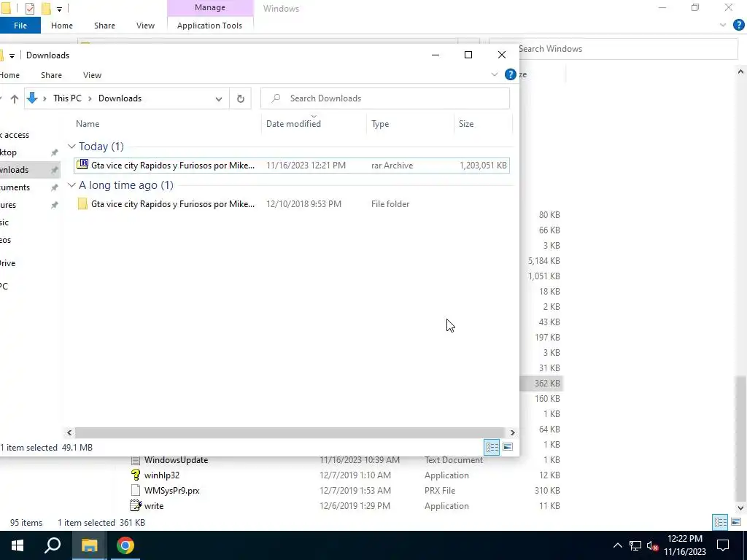Switch Downloads to large icons view
Image resolution: width=747 pixels, height=560 pixels.
[x=508, y=447]
